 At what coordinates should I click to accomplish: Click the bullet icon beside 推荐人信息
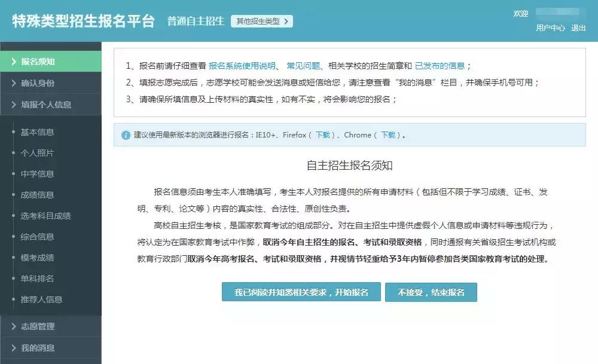[x=13, y=299]
